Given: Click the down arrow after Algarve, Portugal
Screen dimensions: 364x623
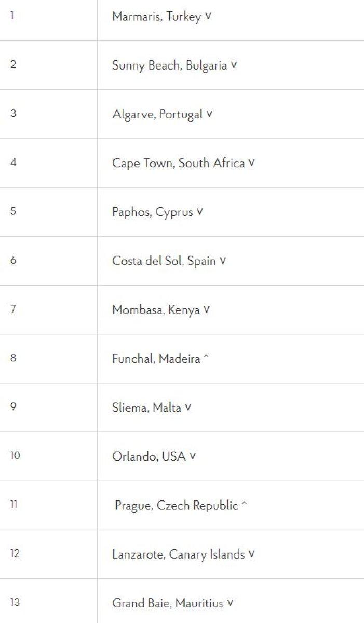Looking at the screenshot, I should 209,114.
